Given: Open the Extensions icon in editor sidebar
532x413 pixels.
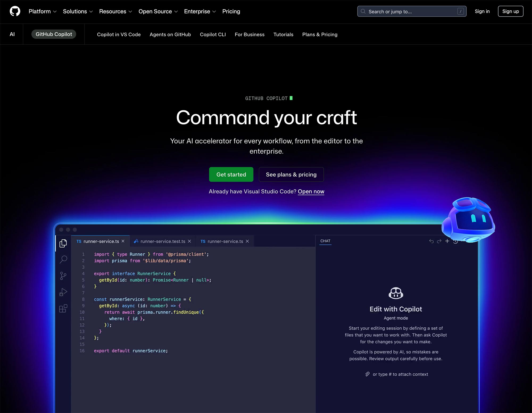Looking at the screenshot, I should [63, 308].
